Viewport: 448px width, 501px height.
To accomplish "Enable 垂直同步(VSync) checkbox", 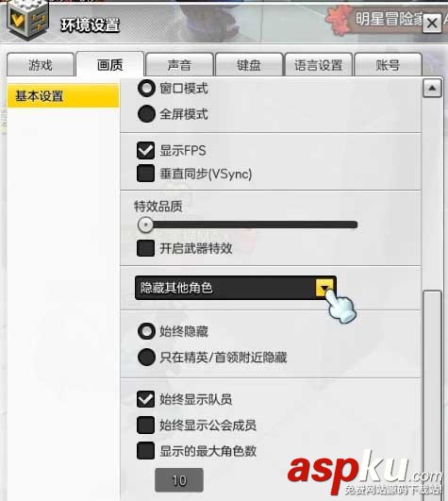I will (145, 174).
